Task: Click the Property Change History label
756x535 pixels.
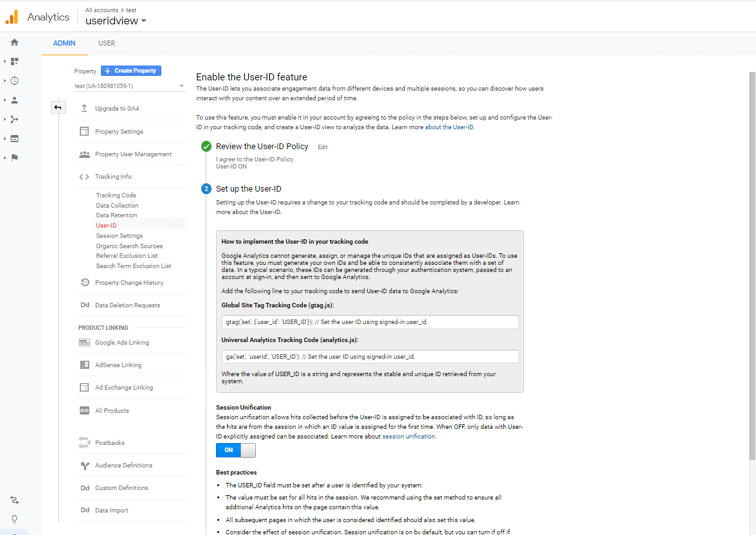Action: [129, 282]
